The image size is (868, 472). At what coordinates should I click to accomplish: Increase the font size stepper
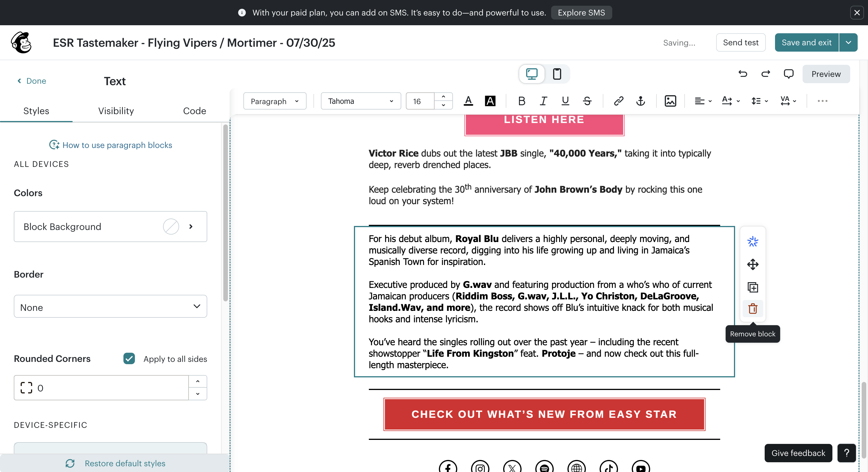click(x=443, y=97)
